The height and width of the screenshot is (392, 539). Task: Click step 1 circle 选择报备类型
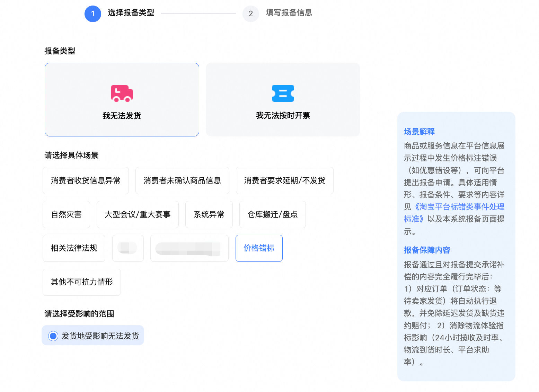point(93,14)
